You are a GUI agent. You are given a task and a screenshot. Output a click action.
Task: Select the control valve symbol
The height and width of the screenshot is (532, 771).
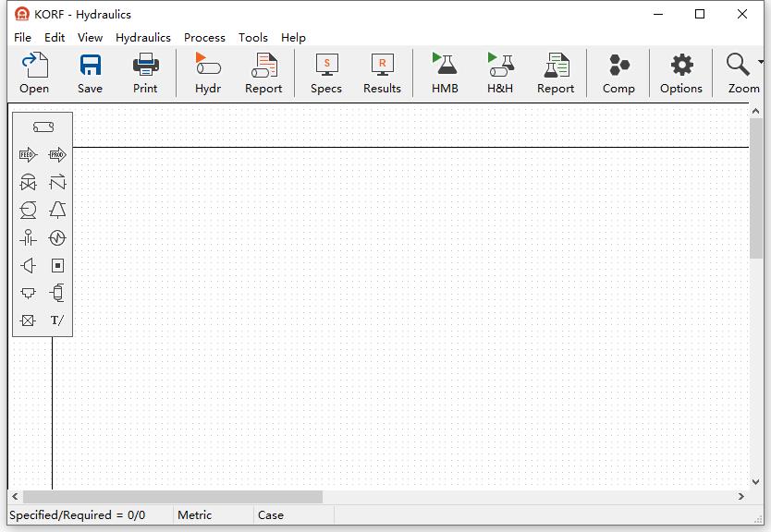point(28,183)
